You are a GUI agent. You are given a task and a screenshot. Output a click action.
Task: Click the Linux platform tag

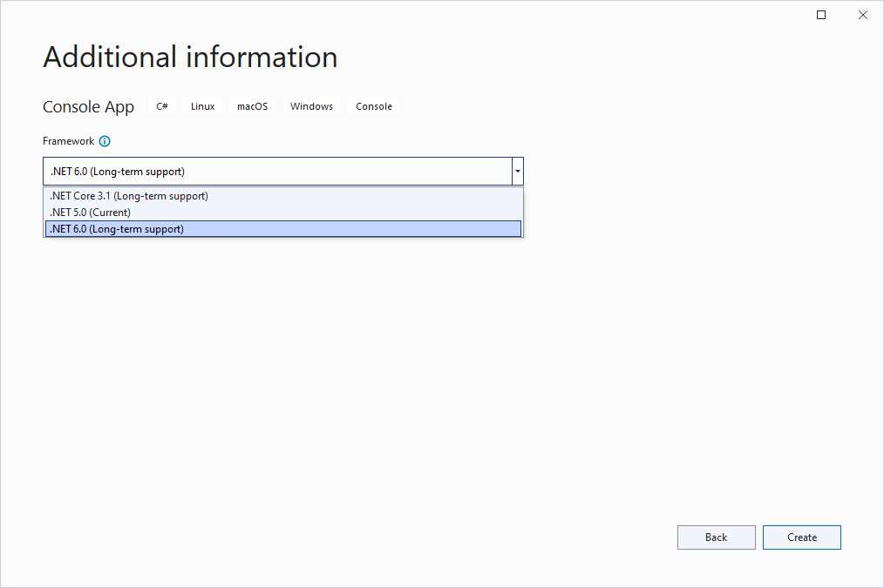click(202, 105)
